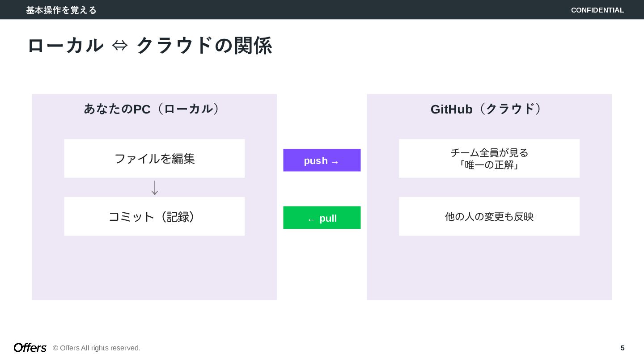Viewport: 644px width, 362px height.
Task: Click the CONFIDENTIAL label in the header
Action: tap(597, 10)
